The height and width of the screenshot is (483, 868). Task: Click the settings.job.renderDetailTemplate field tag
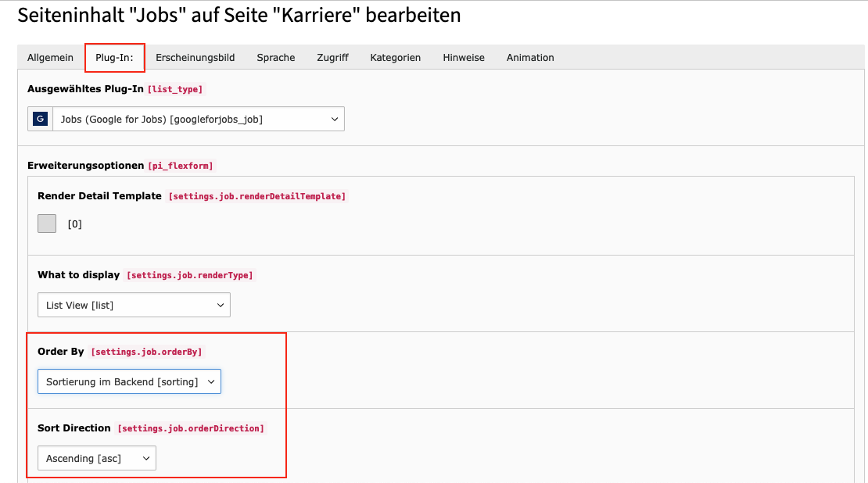click(256, 196)
